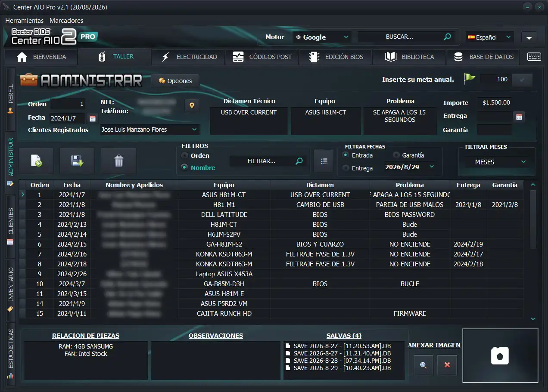
Task: Click the RELACION DE PIEZAS heading link
Action: point(86,336)
